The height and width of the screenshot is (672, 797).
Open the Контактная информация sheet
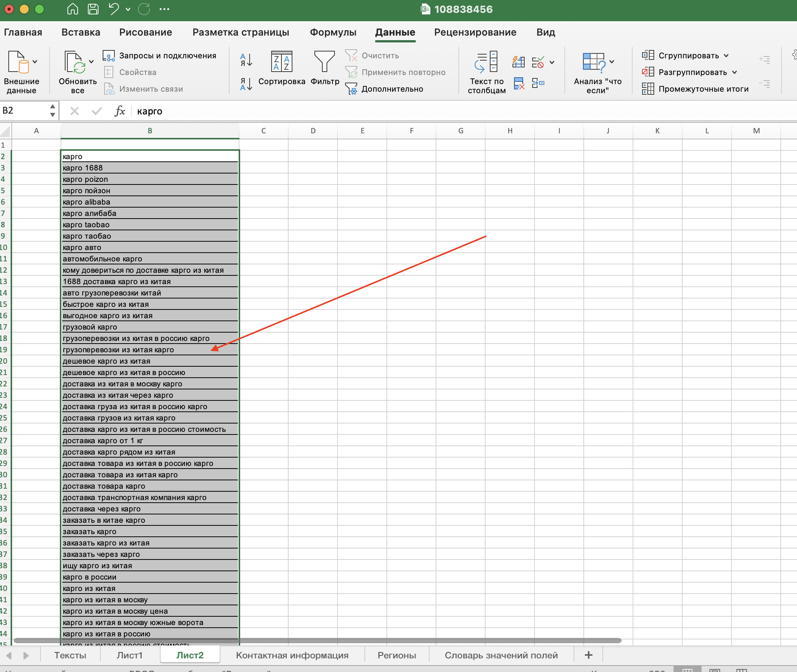tap(292, 655)
